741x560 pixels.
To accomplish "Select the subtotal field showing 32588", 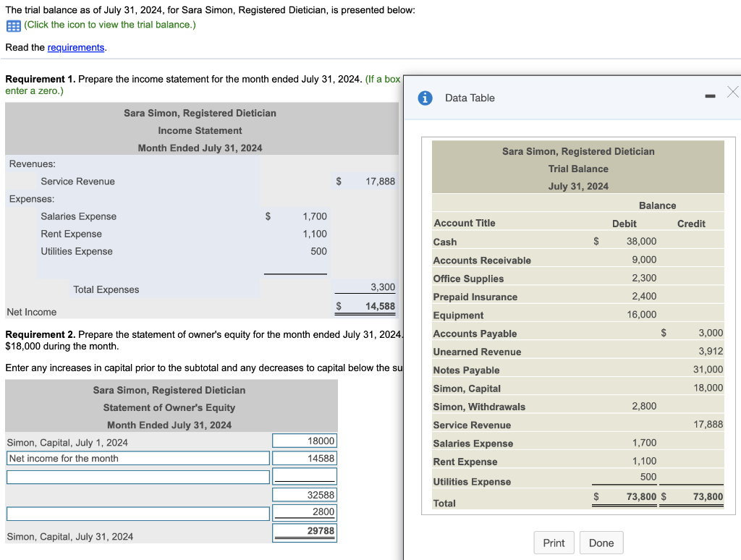I will click(305, 495).
